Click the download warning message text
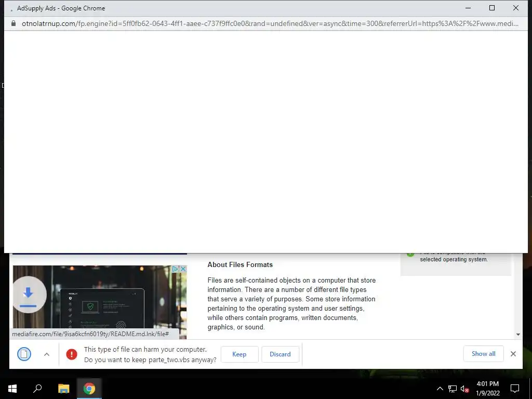 (x=150, y=354)
